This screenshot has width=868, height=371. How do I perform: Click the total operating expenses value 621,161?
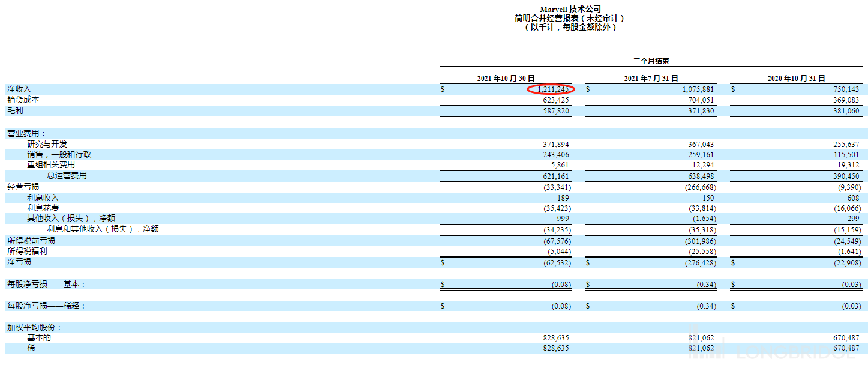(555, 176)
